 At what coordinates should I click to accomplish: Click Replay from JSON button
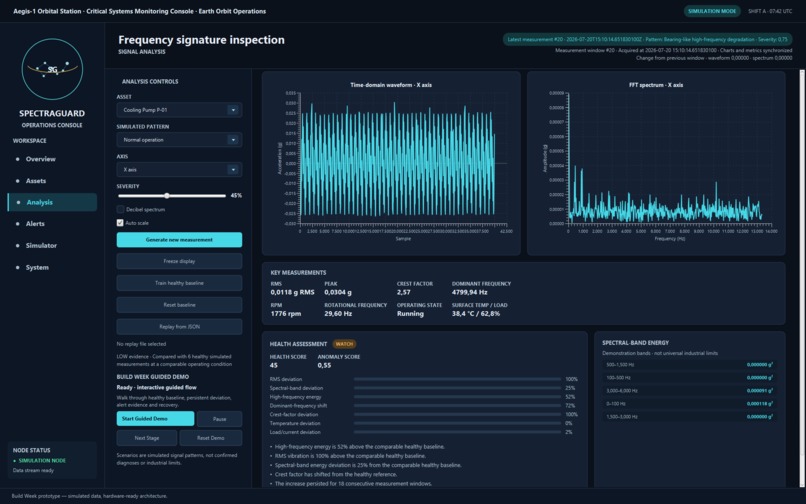coord(179,327)
